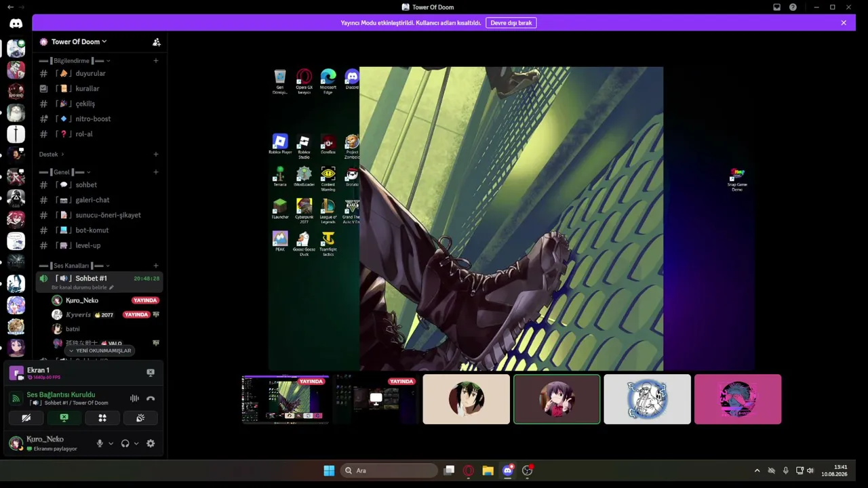Edit the channel status pencil icon
The image size is (868, 488).
coord(111,287)
